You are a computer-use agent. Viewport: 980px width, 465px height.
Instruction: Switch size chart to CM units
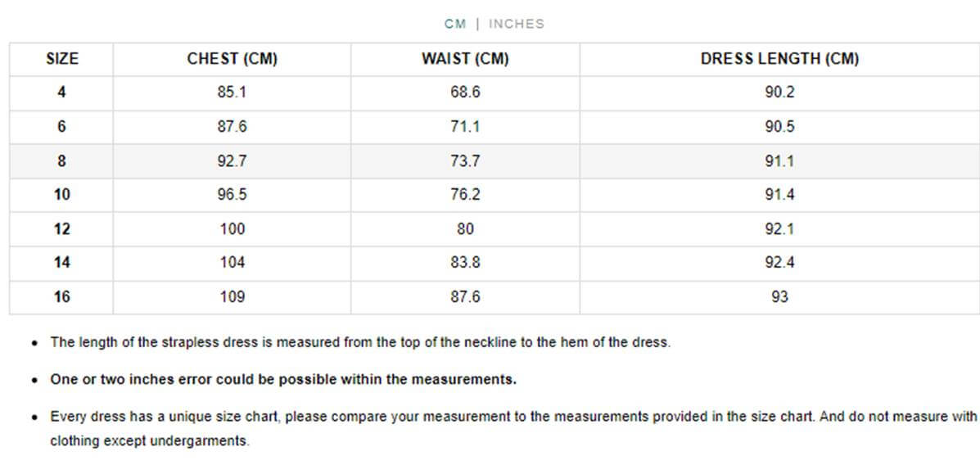click(455, 24)
